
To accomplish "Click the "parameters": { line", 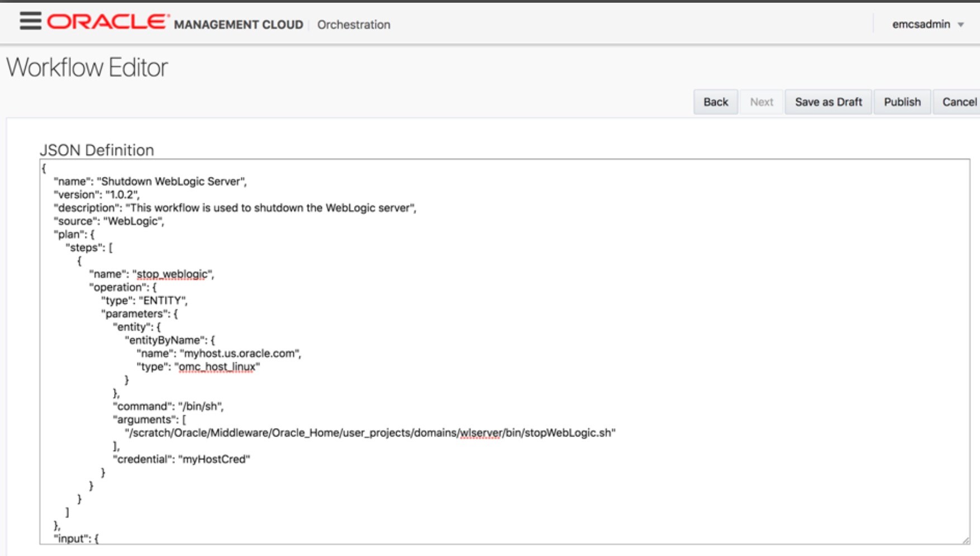I will (140, 314).
